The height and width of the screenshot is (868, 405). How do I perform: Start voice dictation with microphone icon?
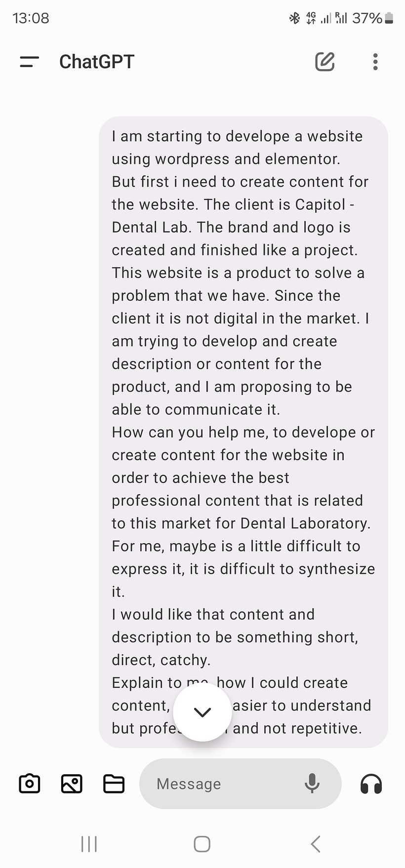coord(312,784)
